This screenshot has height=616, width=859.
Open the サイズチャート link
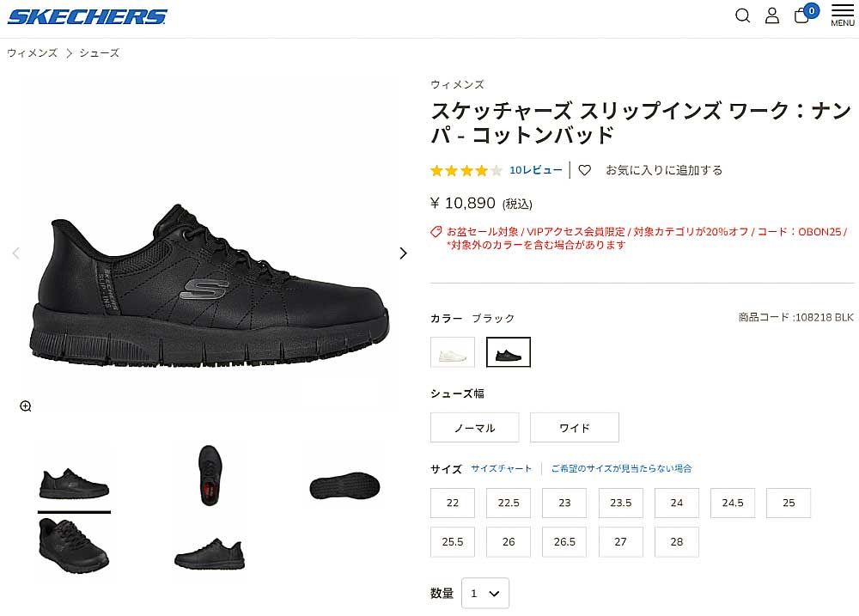pos(502,468)
